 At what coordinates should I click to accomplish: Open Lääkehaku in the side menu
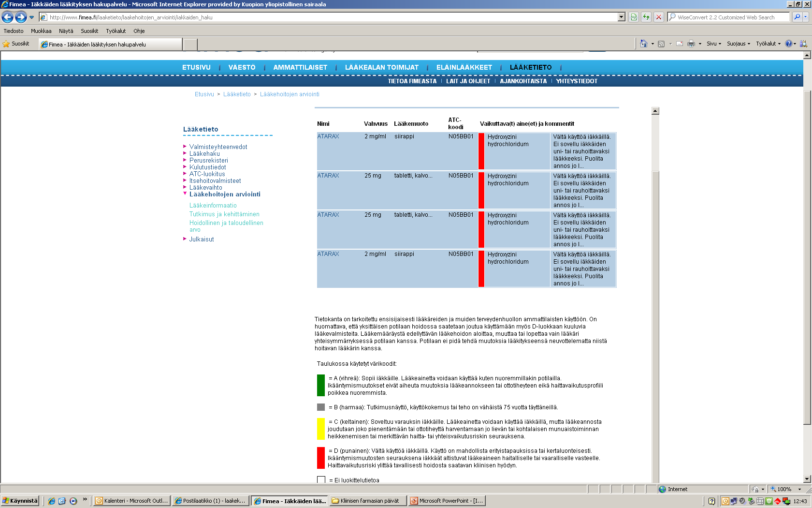(204, 154)
